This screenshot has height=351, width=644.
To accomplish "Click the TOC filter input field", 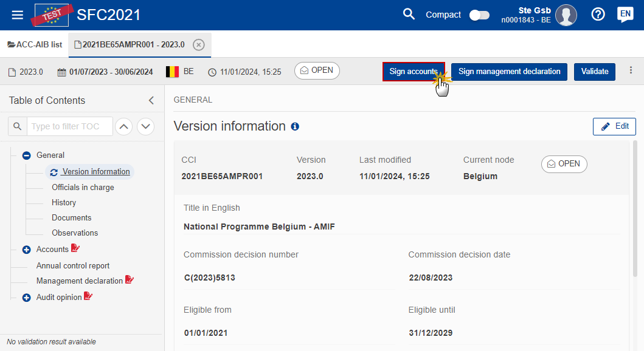I will pyautogui.click(x=70, y=126).
